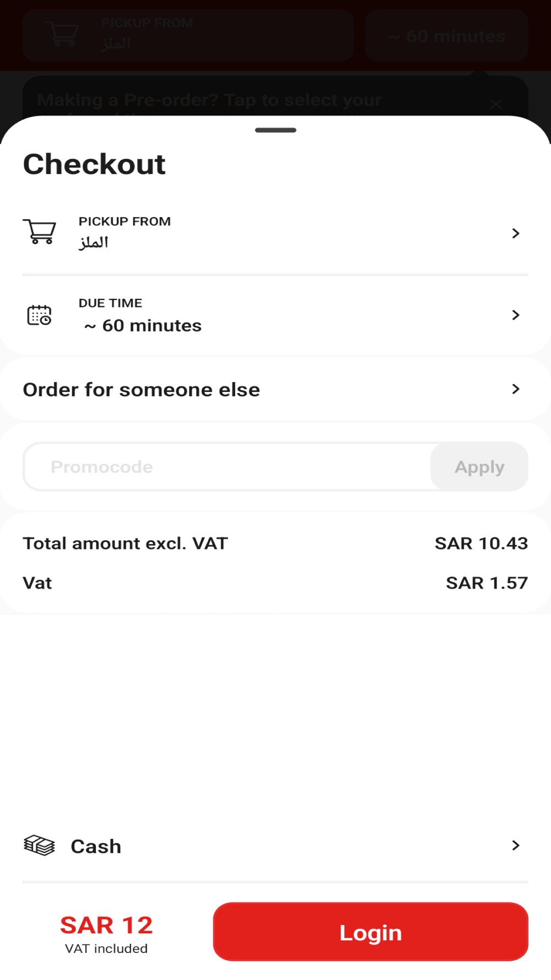Tap the dimmed Making a Pre-order banner text
The image size is (551, 980).
coord(209,100)
